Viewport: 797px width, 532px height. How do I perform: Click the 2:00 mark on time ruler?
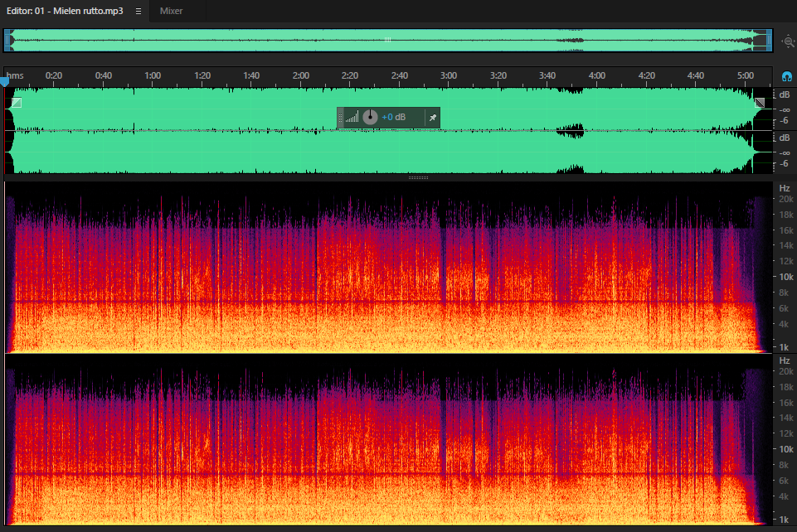[301, 75]
